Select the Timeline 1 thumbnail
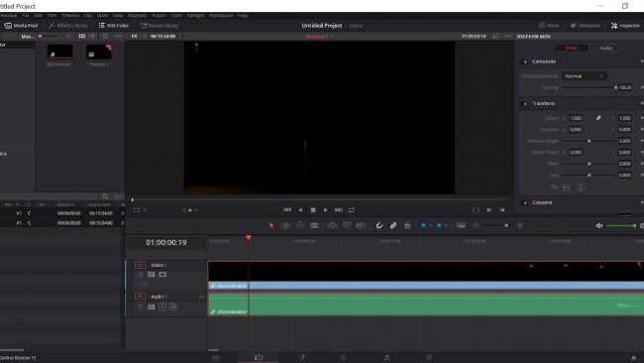 click(x=98, y=53)
